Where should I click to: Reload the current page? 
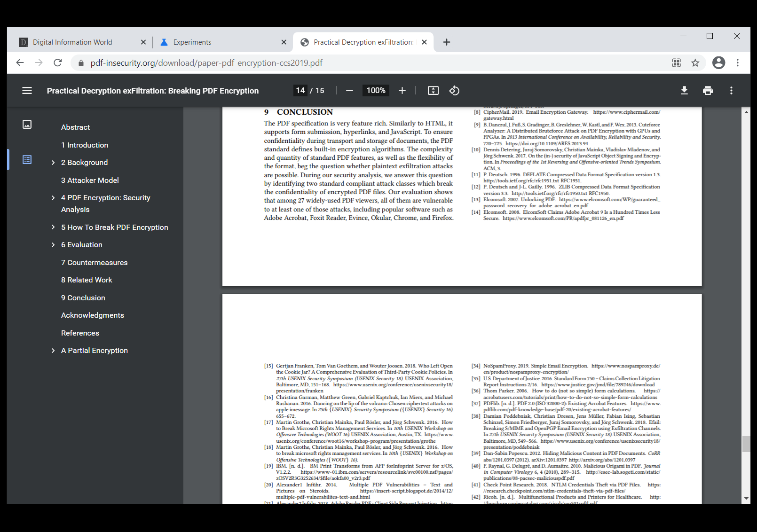pyautogui.click(x=58, y=63)
